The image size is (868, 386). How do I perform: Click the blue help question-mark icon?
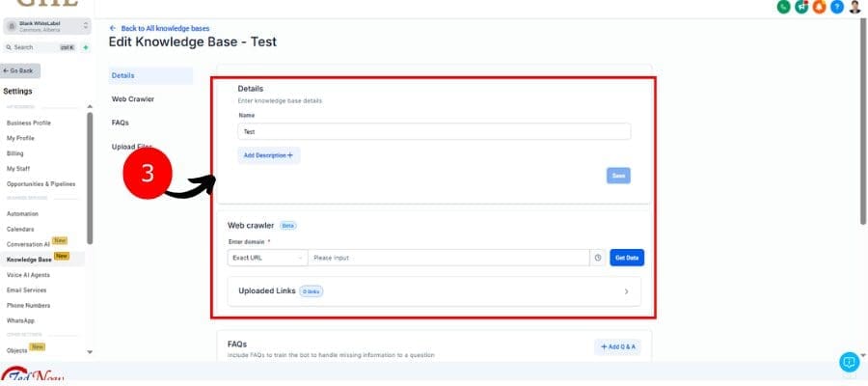(x=837, y=7)
